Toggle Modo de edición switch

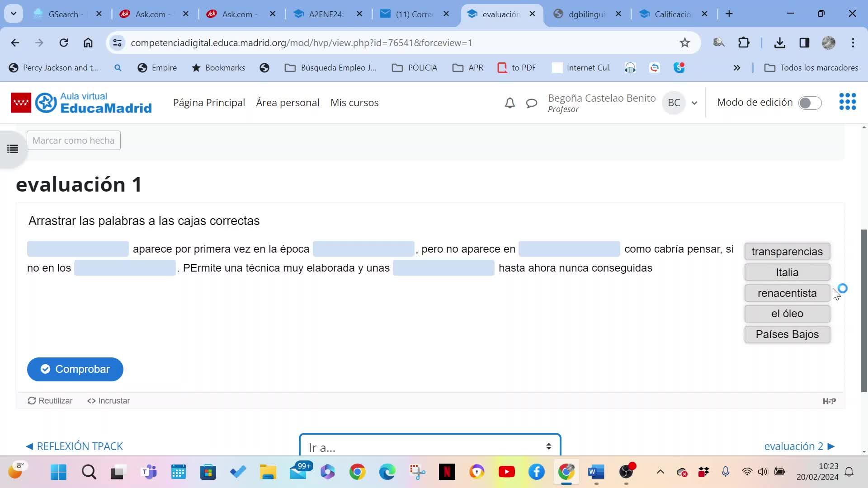[x=810, y=103]
